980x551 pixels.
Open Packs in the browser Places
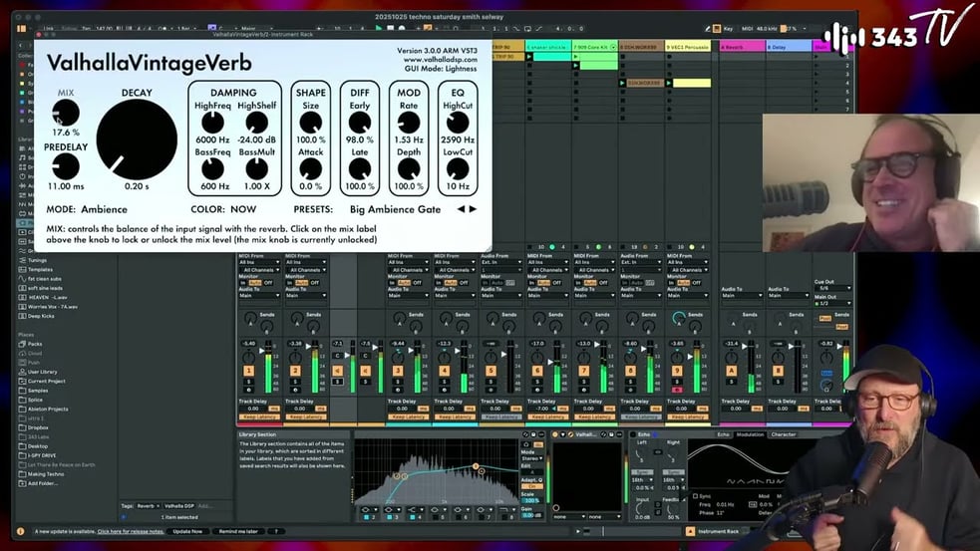tap(35, 344)
